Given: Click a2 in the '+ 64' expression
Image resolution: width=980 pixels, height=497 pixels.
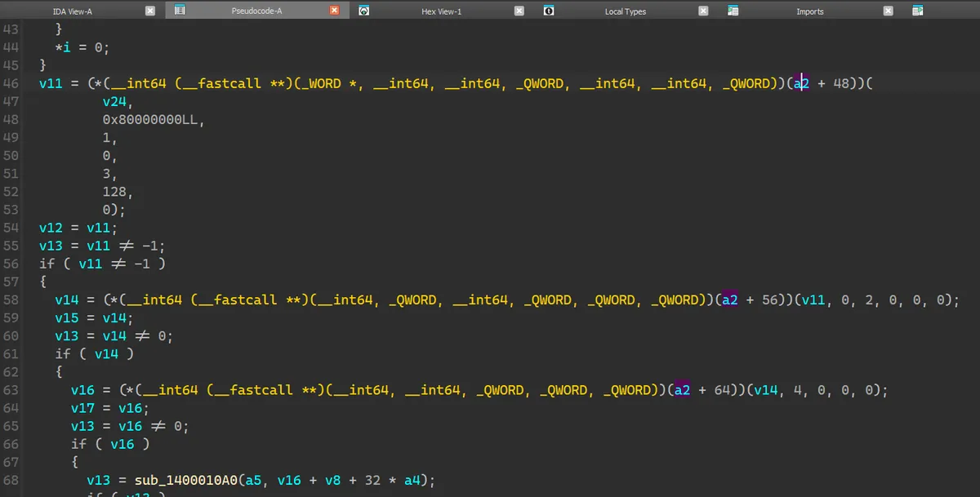Looking at the screenshot, I should tap(682, 390).
